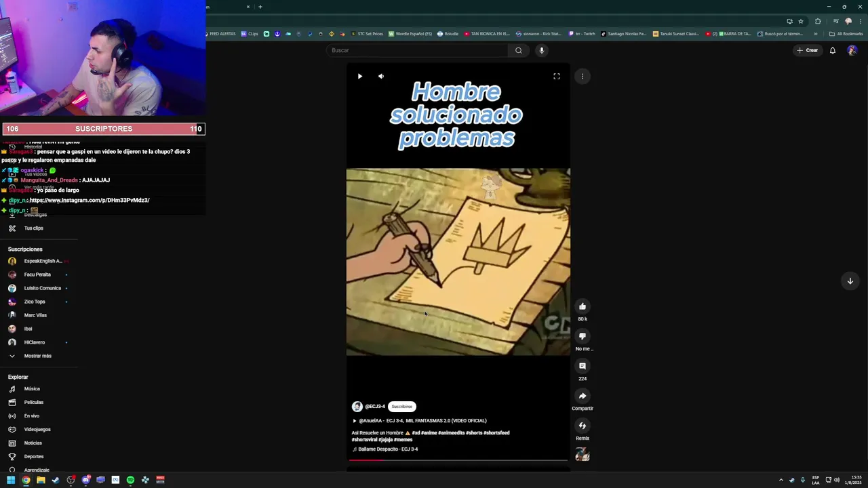Share the Short with the Compartir arrow
The image size is (868, 488).
583,396
